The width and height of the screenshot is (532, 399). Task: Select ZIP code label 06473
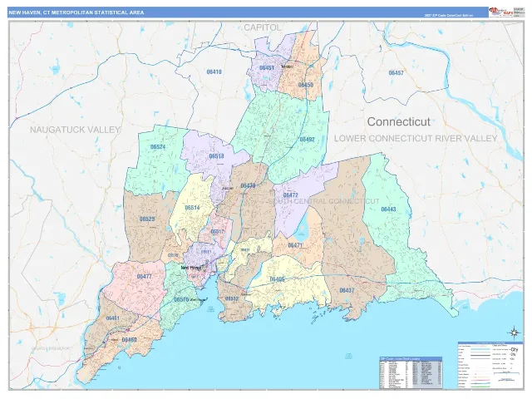point(248,186)
